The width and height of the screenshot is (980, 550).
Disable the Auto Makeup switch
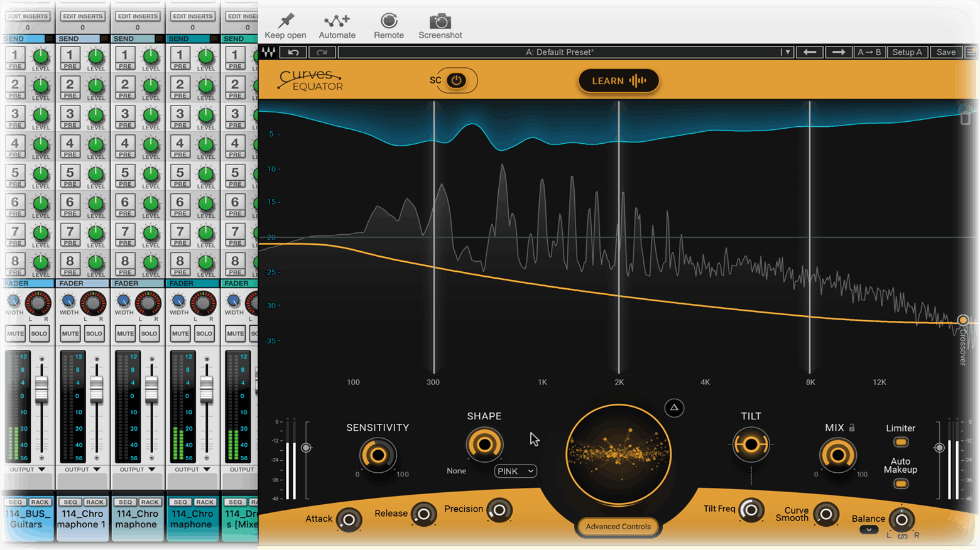[x=901, y=484]
